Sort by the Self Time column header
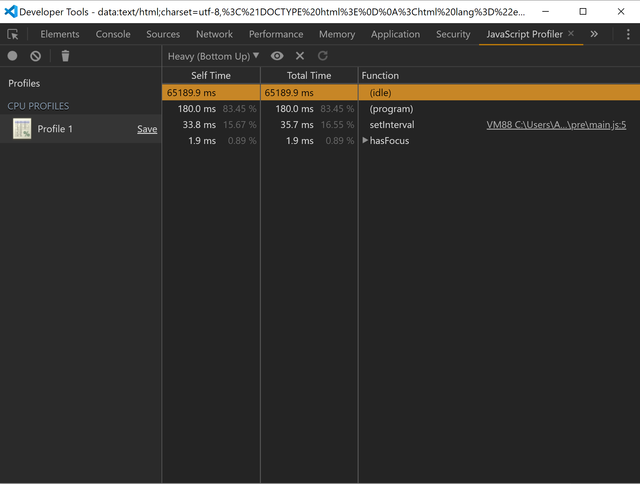The height and width of the screenshot is (484, 640). [x=211, y=75]
